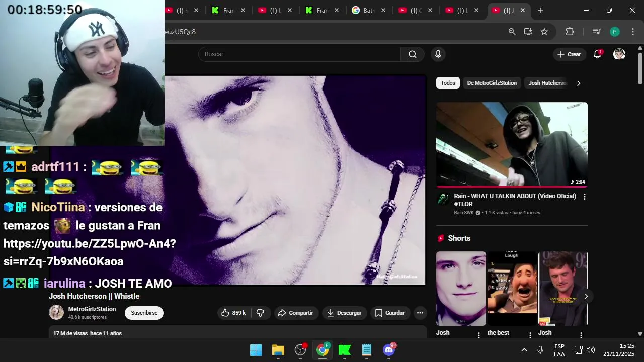This screenshot has height=362, width=644.
Task: Open the Chrome profile F avatar
Action: [615, 32]
